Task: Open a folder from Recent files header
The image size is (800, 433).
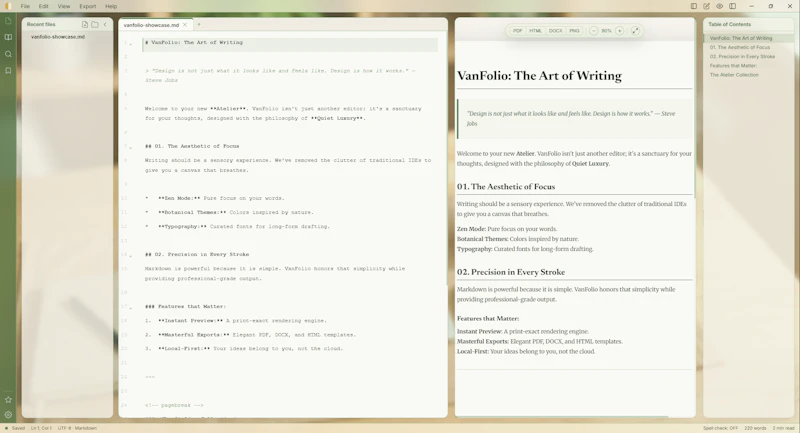Action: pos(95,24)
